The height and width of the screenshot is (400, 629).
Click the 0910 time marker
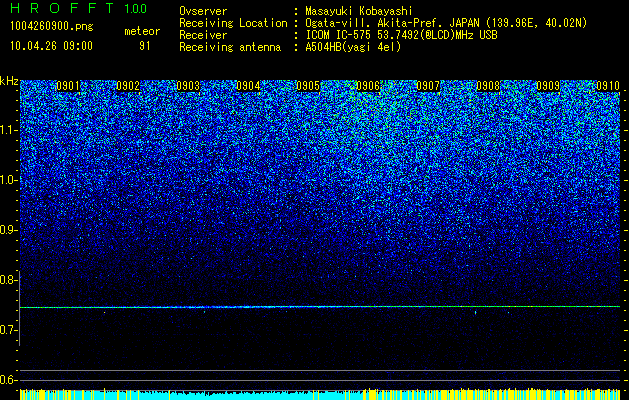tap(608, 86)
